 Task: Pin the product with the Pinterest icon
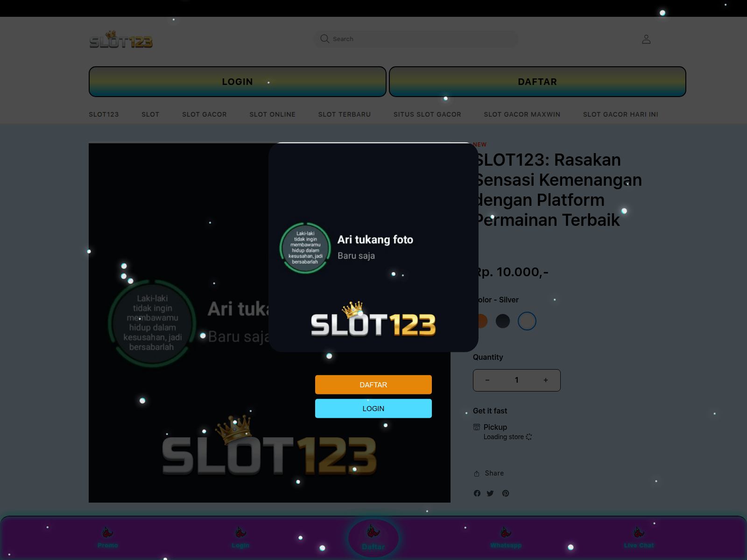tap(505, 493)
